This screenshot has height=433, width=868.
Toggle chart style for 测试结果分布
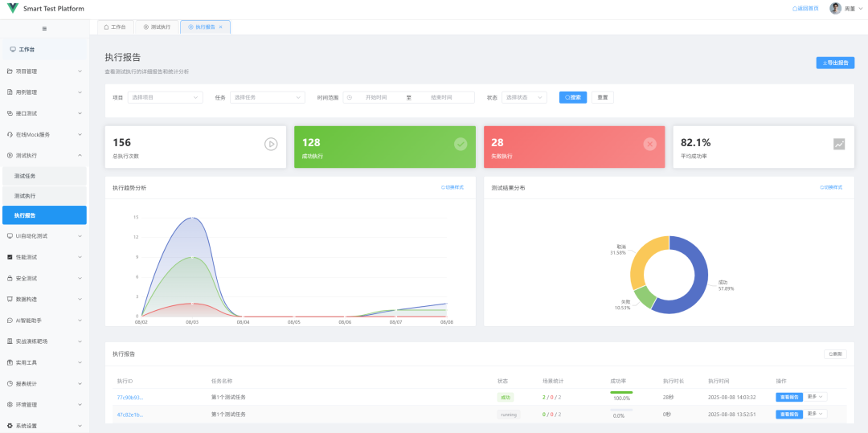point(831,187)
